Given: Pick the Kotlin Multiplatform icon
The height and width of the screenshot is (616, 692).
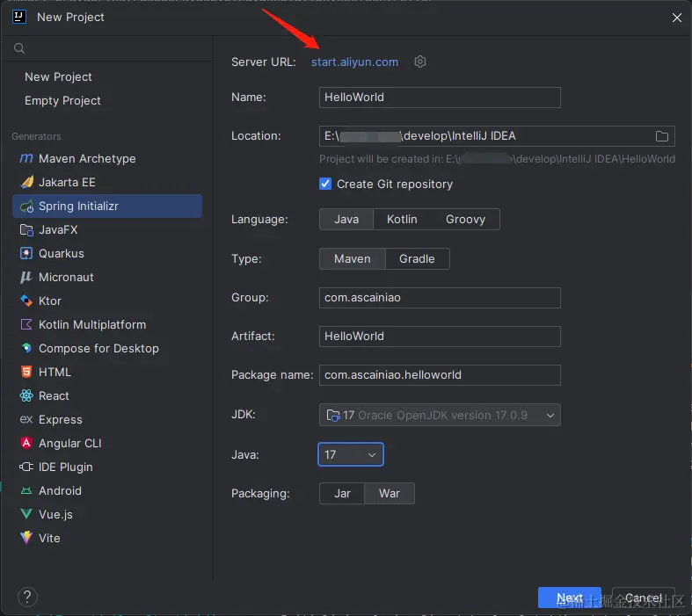Looking at the screenshot, I should pos(26,324).
